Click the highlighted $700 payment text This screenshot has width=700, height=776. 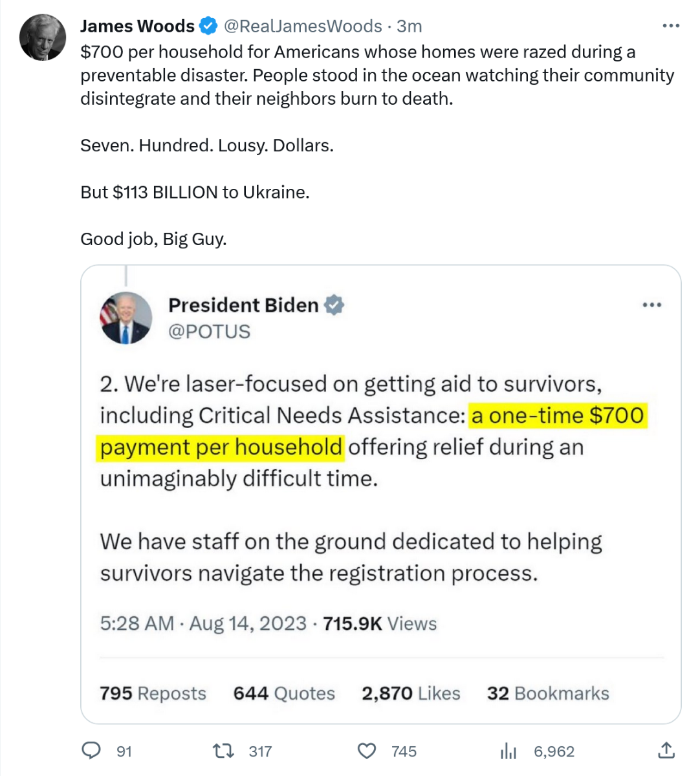pos(556,415)
